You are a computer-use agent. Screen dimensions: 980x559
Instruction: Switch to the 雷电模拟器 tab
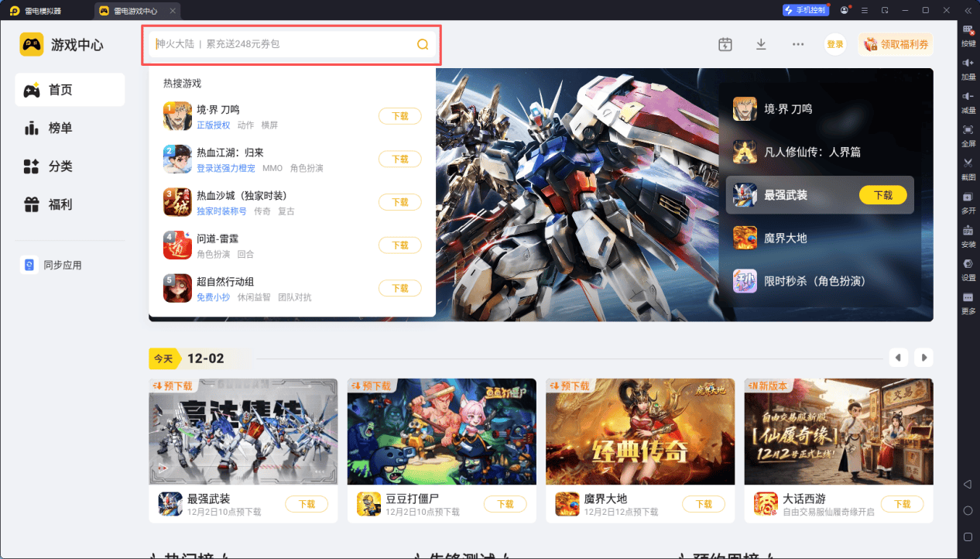pyautogui.click(x=45, y=11)
